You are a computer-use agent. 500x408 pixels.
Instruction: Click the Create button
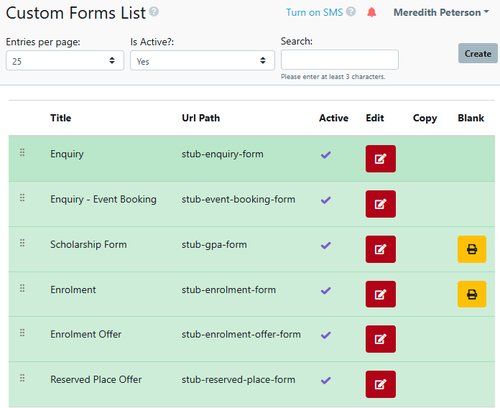478,53
